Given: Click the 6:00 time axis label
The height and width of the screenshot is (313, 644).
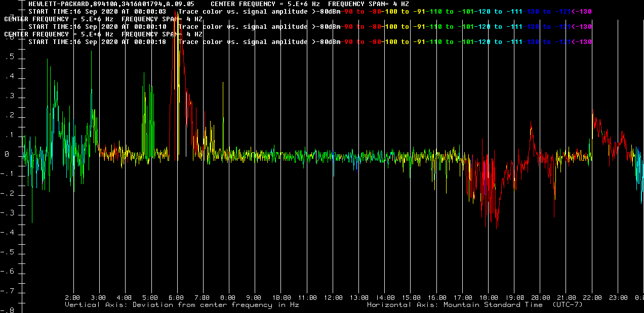Looking at the screenshot, I should point(176,298).
